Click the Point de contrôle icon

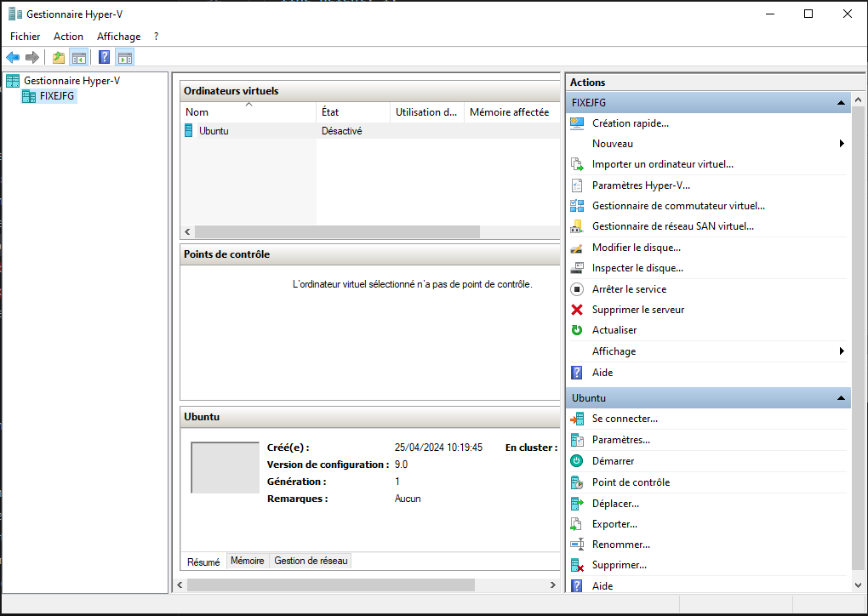pos(577,482)
